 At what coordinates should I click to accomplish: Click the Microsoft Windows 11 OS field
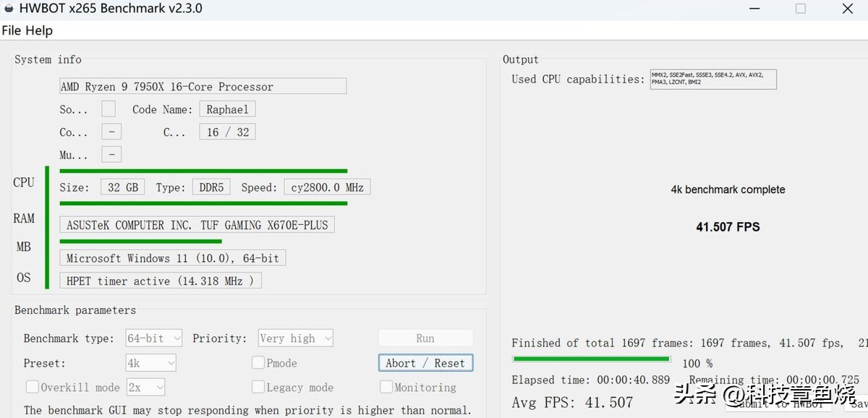173,258
